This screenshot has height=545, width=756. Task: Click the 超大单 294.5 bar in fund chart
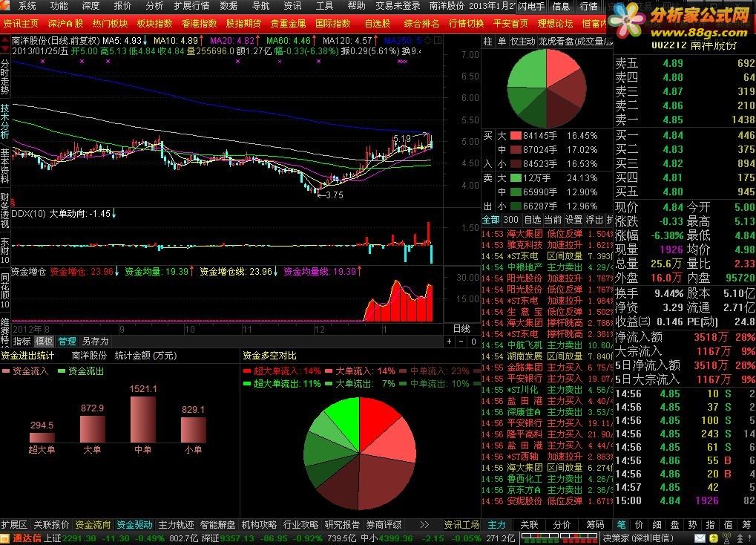pyautogui.click(x=42, y=437)
